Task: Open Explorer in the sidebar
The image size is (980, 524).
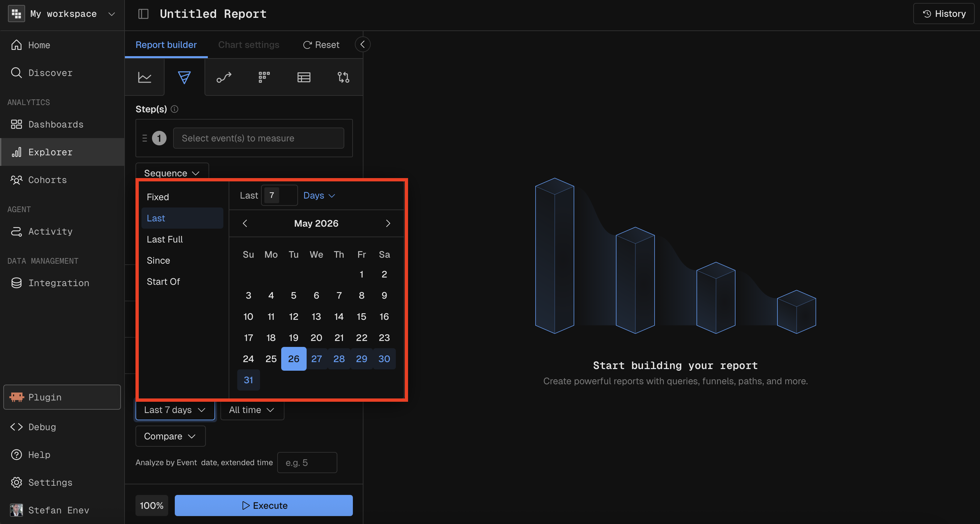Action: 62,152
